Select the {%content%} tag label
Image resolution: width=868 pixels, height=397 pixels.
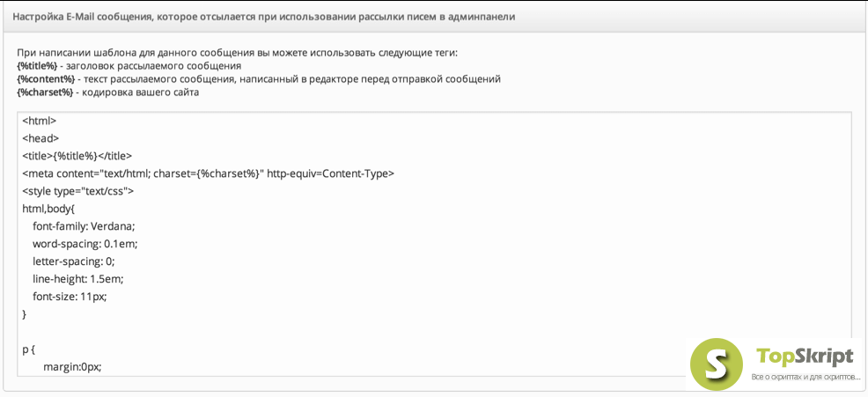46,79
